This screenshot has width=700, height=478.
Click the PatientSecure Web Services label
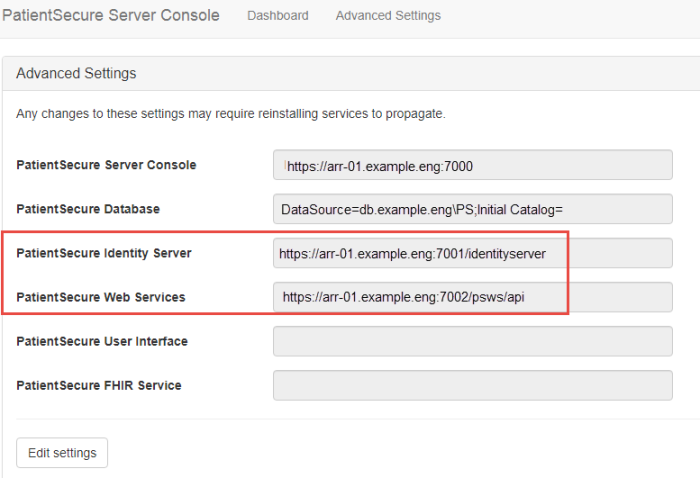(x=100, y=297)
